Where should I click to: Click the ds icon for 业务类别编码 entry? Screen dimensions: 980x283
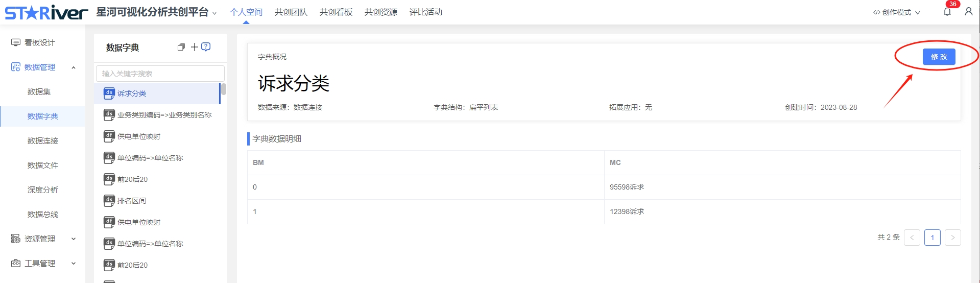(x=109, y=115)
